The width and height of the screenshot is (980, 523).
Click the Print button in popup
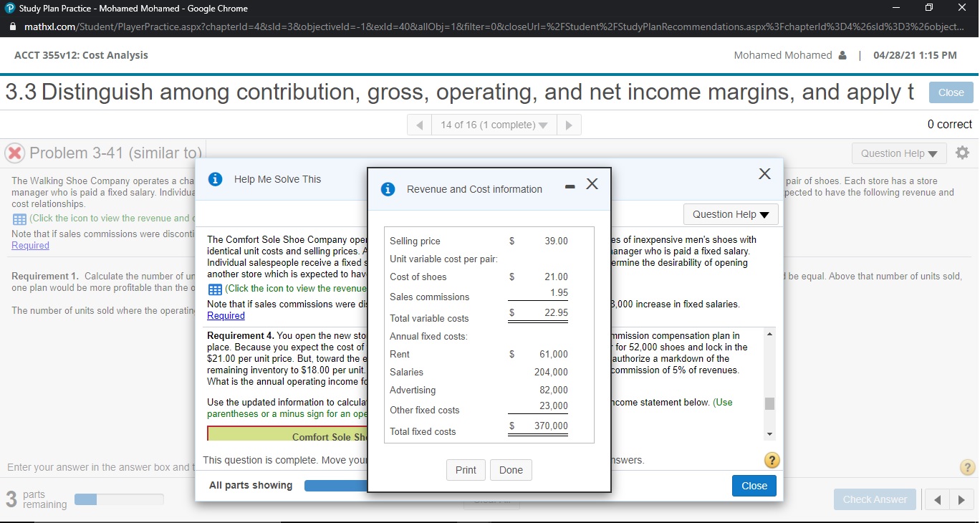coord(466,470)
